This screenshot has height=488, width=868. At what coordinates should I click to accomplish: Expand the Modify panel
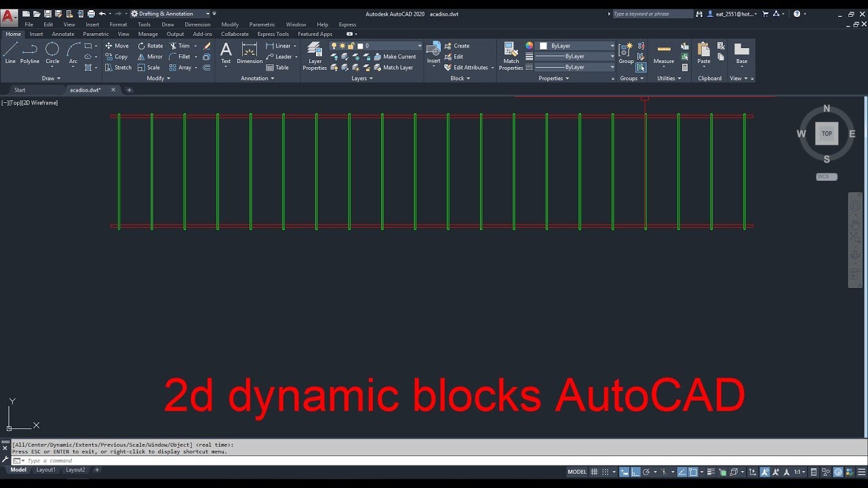tap(159, 78)
